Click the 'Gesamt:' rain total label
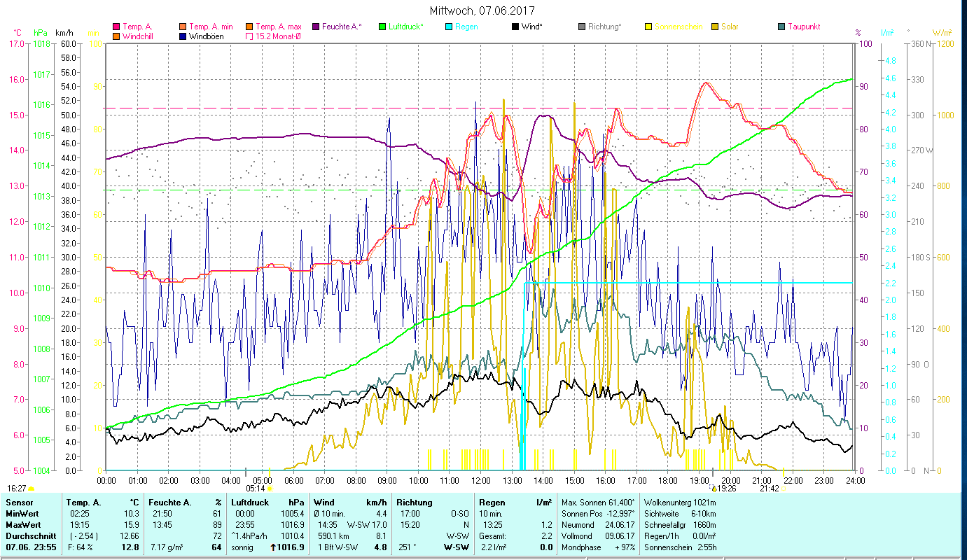The width and height of the screenshot is (967, 560). [493, 535]
